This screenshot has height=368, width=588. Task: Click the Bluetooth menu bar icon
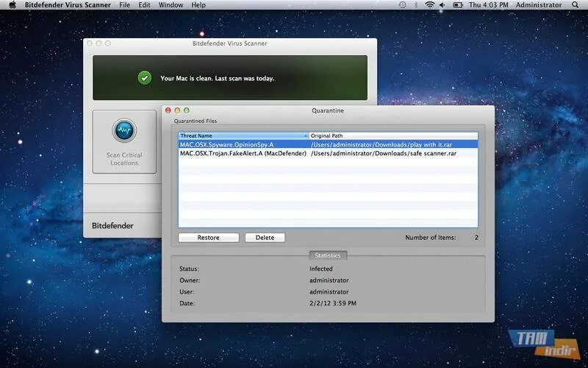click(415, 5)
